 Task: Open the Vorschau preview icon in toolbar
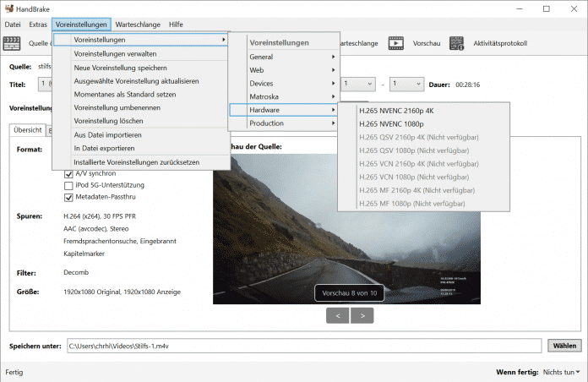(395, 43)
